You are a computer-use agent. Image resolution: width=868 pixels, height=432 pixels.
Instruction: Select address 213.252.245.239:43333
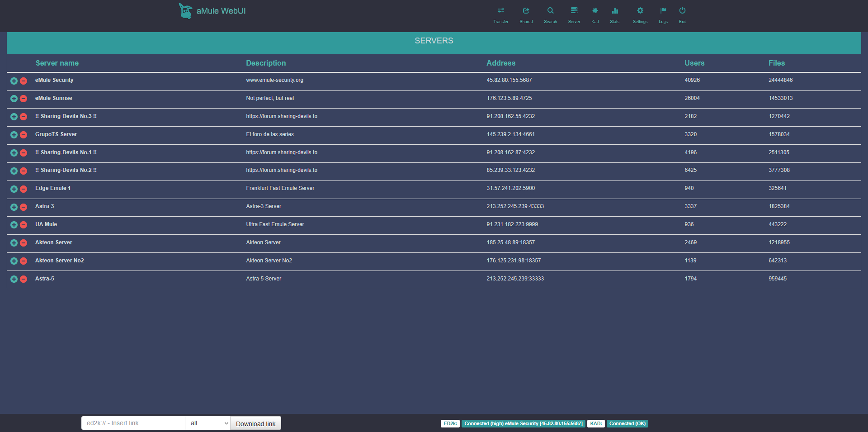tap(515, 206)
